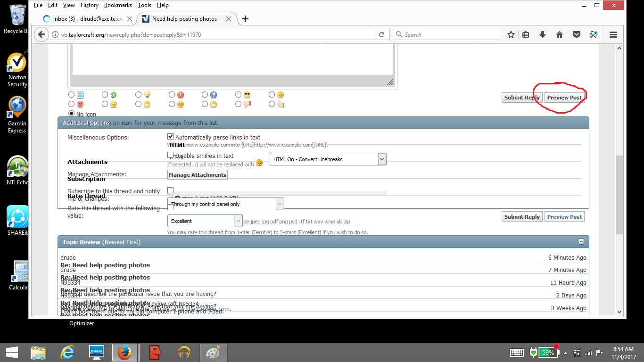Select the 'No icon' radio button
The height and width of the screenshot is (362, 644).
coord(72,114)
